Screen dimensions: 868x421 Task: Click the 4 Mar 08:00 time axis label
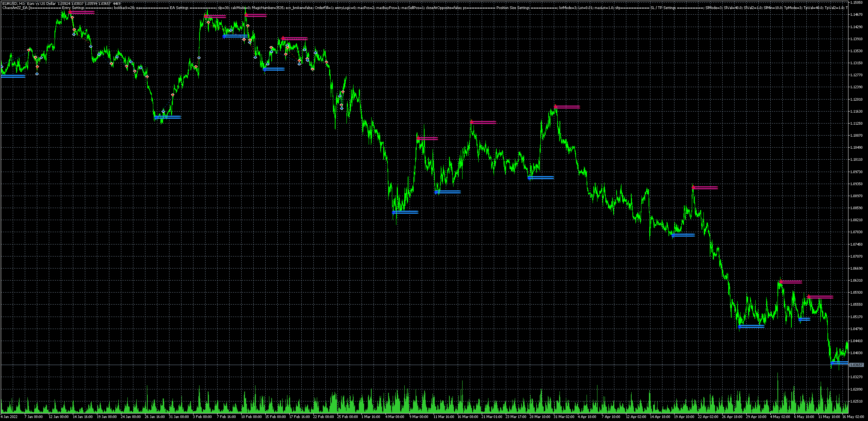(395, 416)
